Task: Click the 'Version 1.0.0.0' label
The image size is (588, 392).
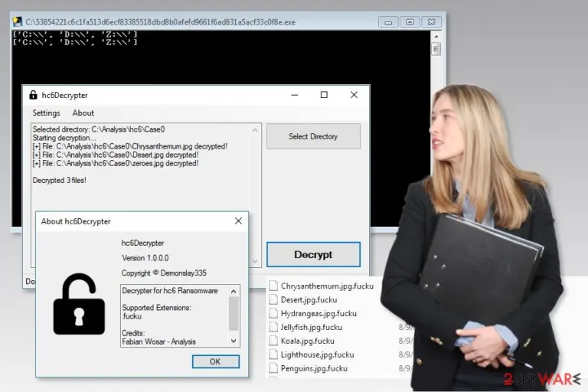Action: point(145,258)
